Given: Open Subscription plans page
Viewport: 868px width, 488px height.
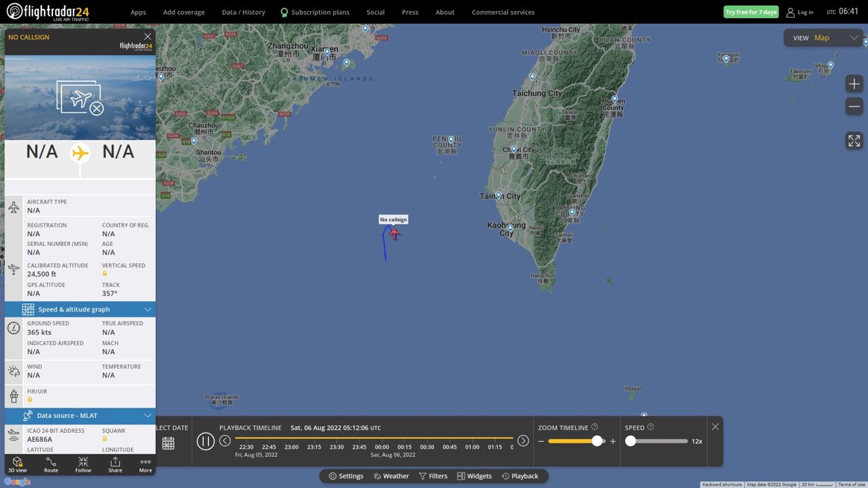Looking at the screenshot, I should [x=315, y=12].
